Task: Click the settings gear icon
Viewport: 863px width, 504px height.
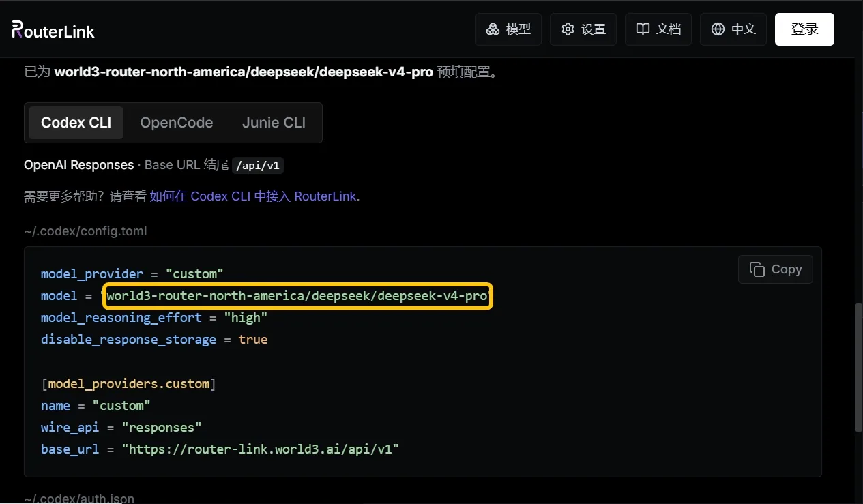Action: [x=568, y=29]
